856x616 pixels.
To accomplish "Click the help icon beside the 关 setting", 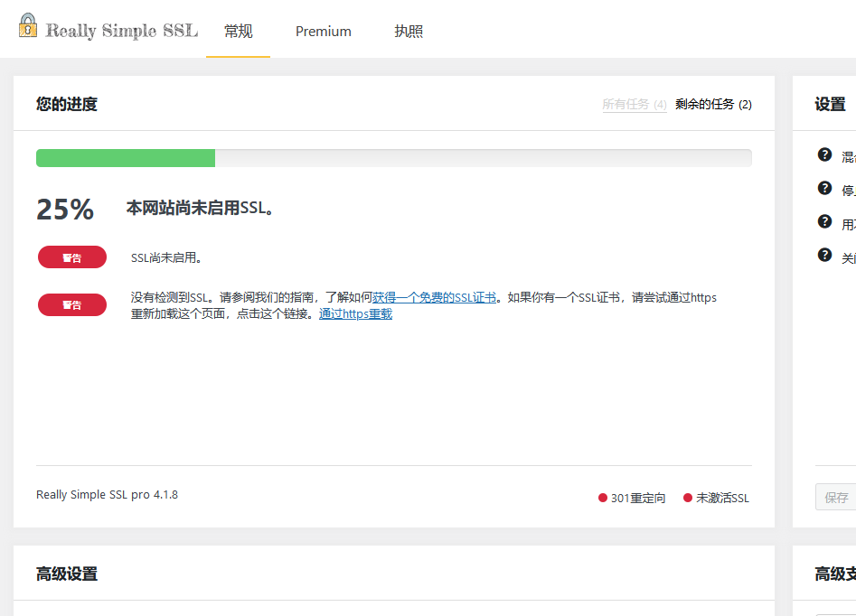I will pos(824,255).
